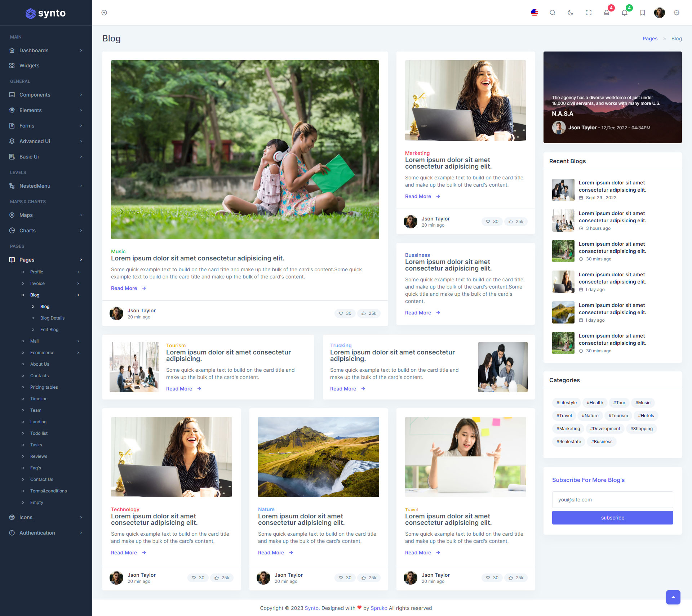The image size is (692, 616).
Task: Click the subscribe button
Action: (x=612, y=518)
